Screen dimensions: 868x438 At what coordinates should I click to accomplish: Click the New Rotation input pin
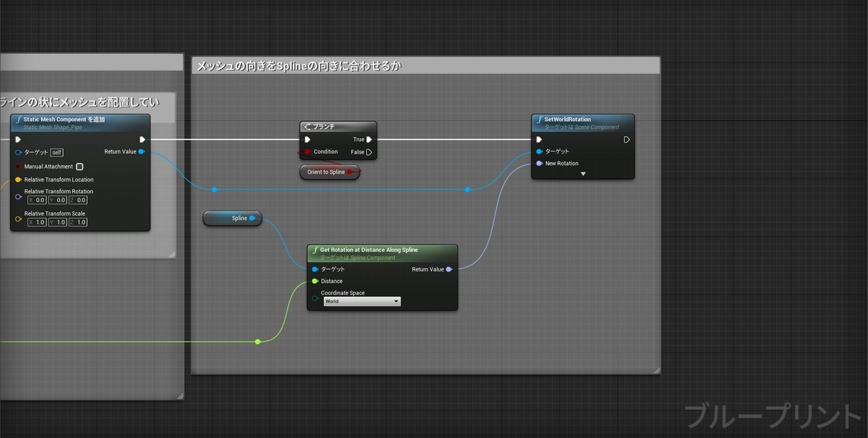[539, 164]
